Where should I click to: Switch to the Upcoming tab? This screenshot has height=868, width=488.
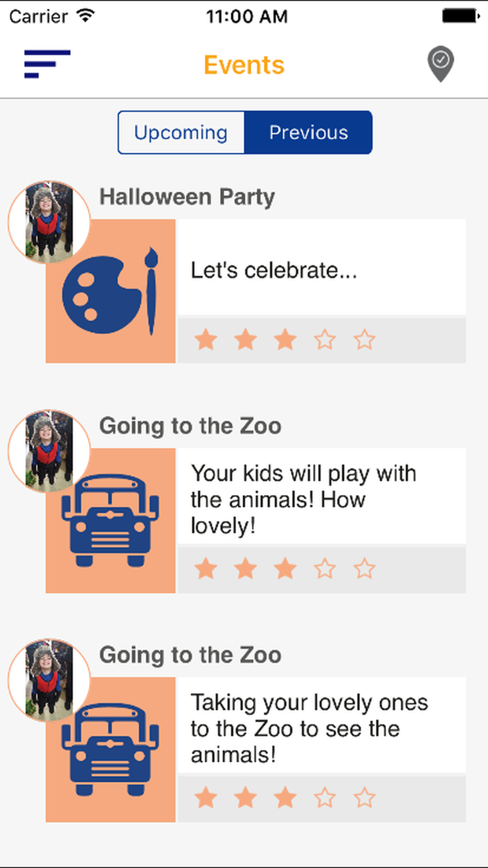click(181, 133)
